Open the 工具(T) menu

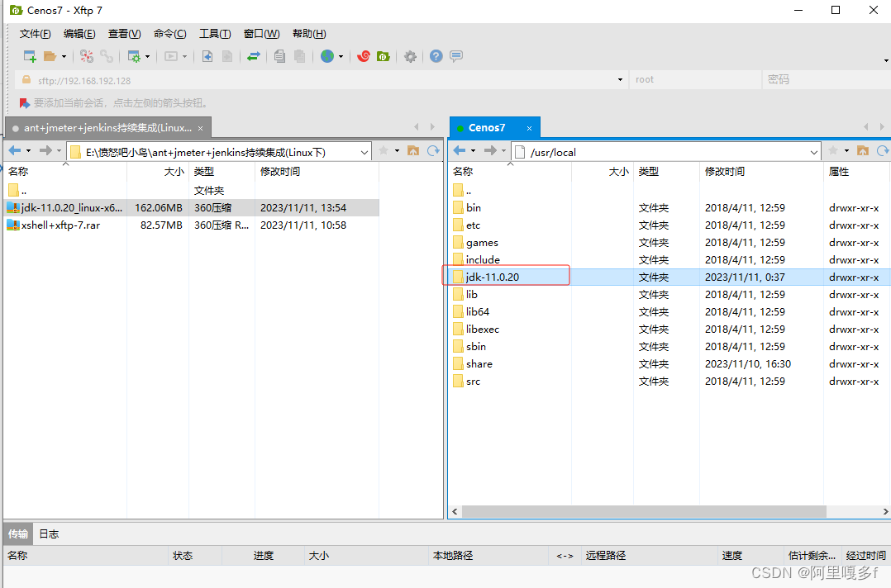coord(215,33)
